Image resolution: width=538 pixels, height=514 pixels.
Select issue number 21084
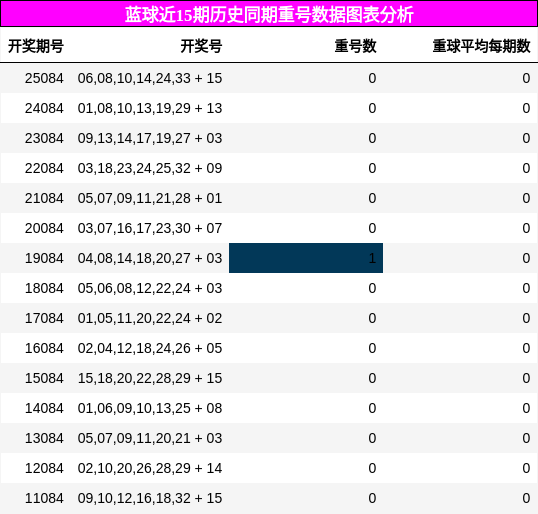click(x=44, y=198)
